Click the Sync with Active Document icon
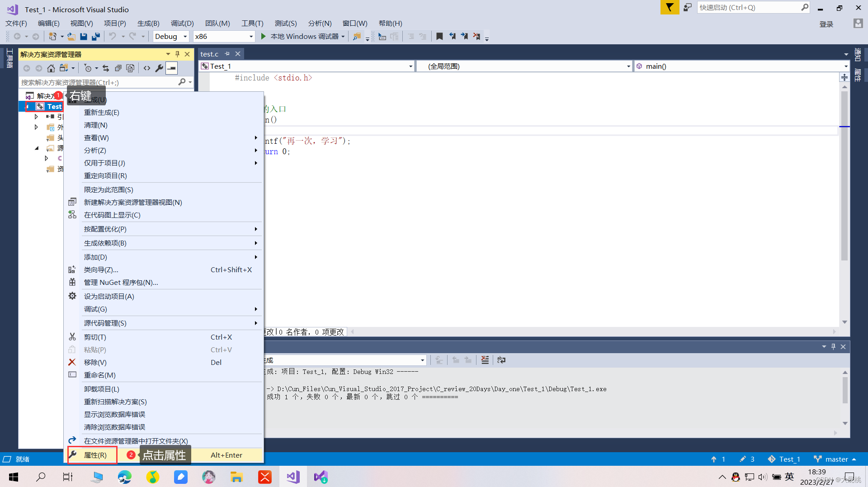Screen dimensions: 868x487 click(106, 68)
